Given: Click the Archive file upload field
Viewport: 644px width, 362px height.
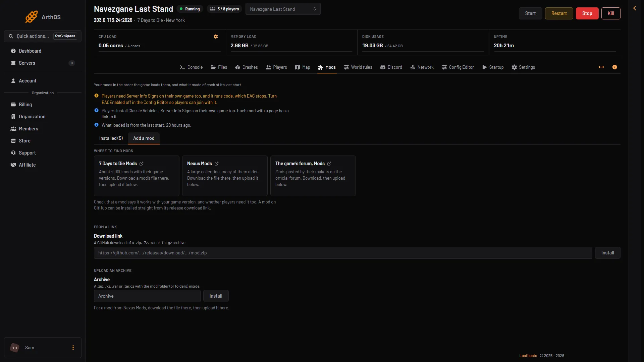Looking at the screenshot, I should click(147, 296).
